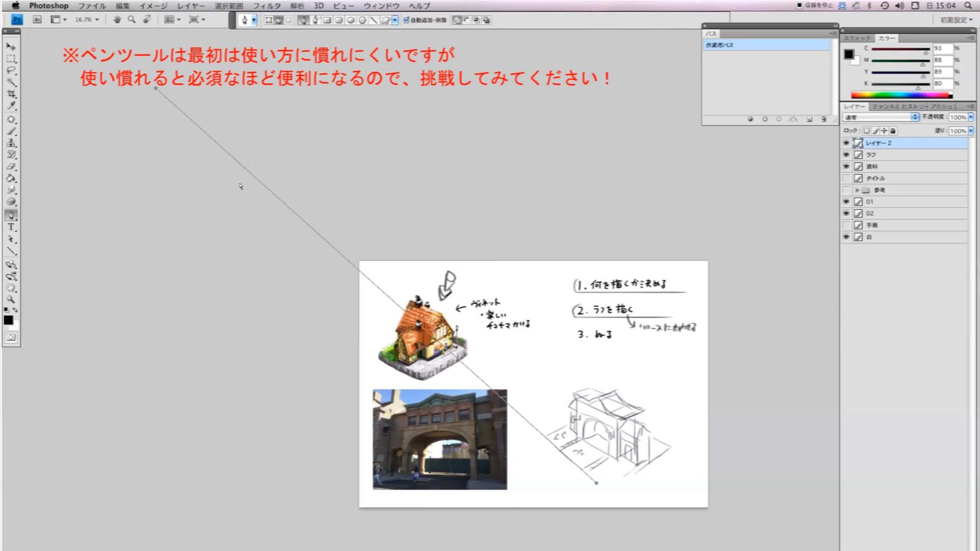
Task: Click the Load path as selection icon
Action: 779,119
